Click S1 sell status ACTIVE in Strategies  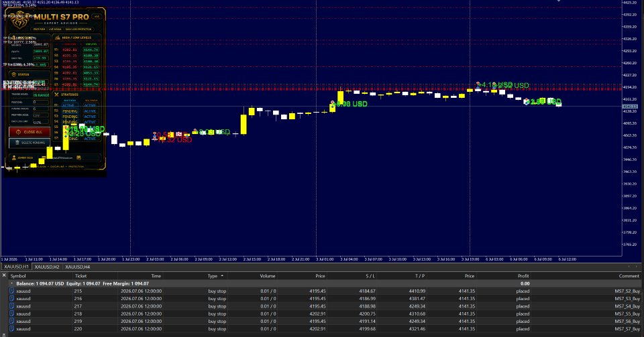90,105
